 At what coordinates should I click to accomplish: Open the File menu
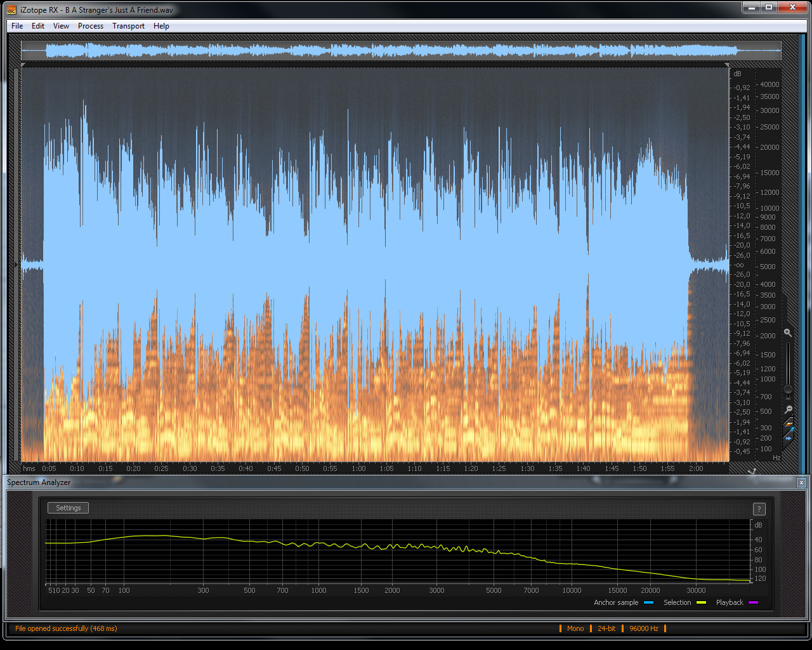click(x=17, y=26)
